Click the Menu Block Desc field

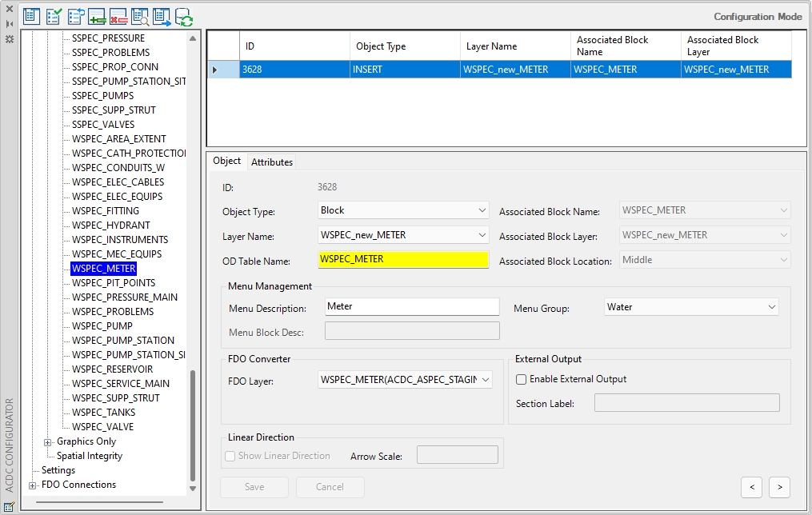point(412,331)
